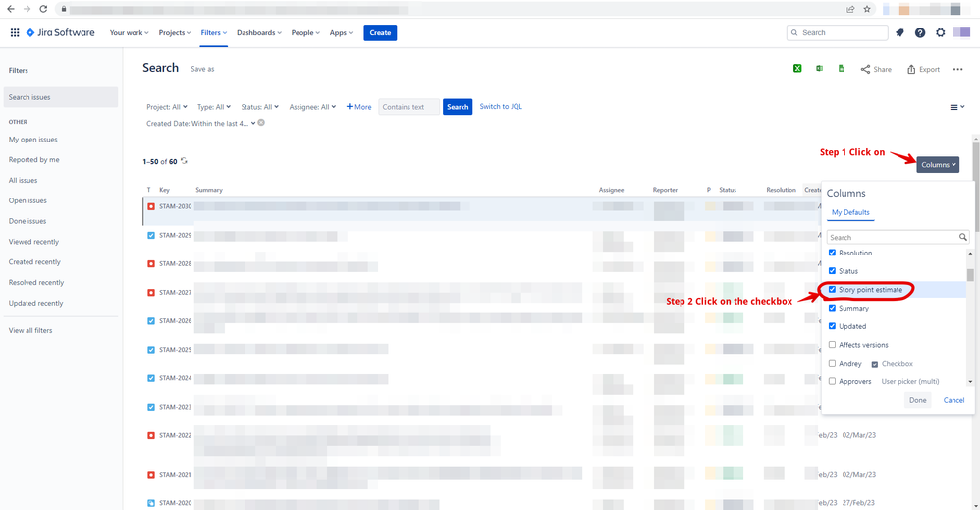The height and width of the screenshot is (510, 980).
Task: Click the Jira Software logo
Action: tap(61, 32)
